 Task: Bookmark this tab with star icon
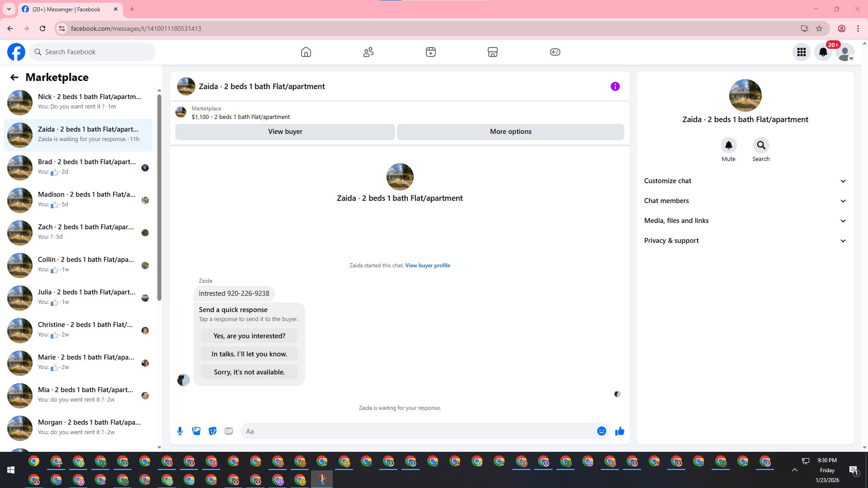coord(819,28)
